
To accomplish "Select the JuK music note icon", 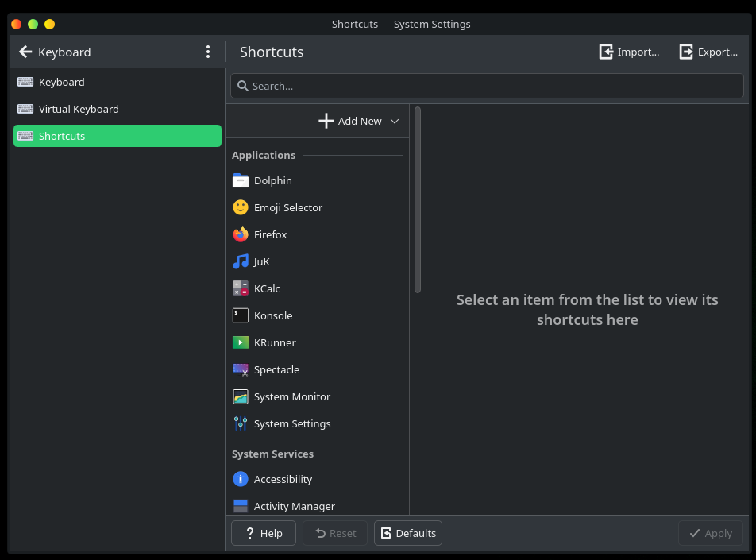I will coord(241,262).
